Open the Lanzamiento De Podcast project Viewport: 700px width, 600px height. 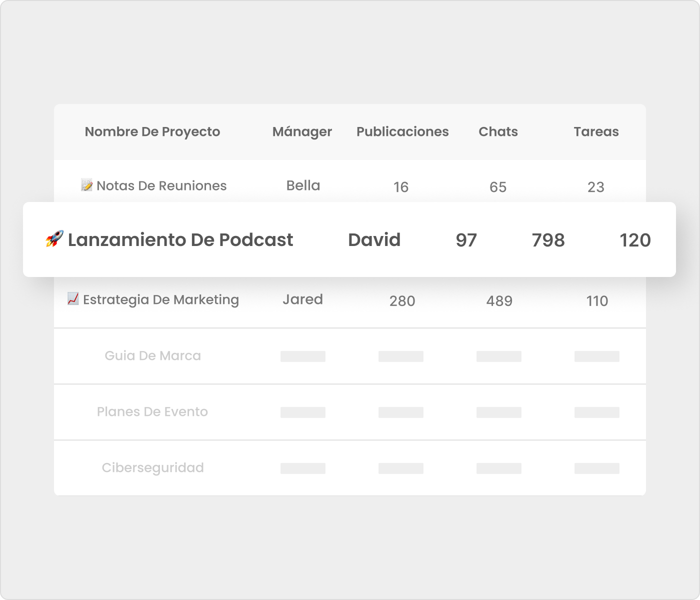coord(180,240)
